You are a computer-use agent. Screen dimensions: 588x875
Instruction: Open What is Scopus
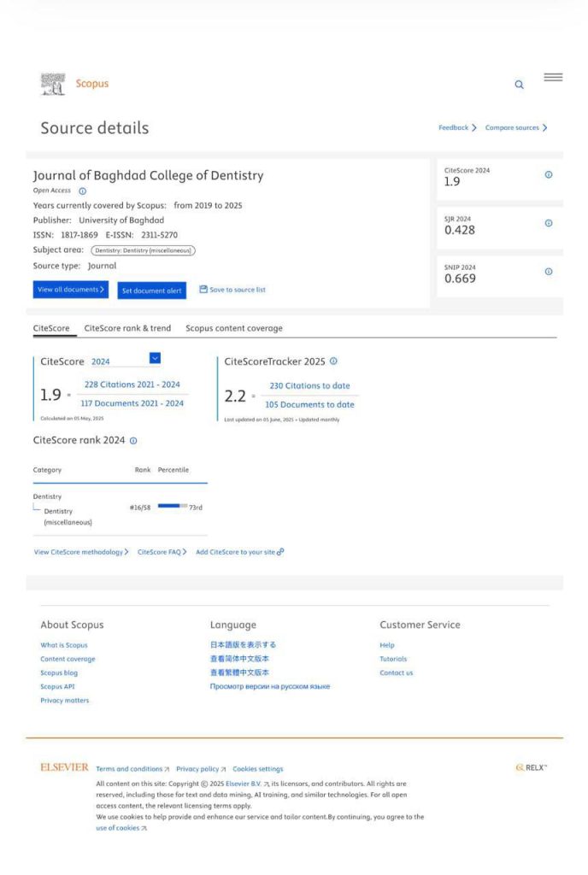tap(63, 645)
